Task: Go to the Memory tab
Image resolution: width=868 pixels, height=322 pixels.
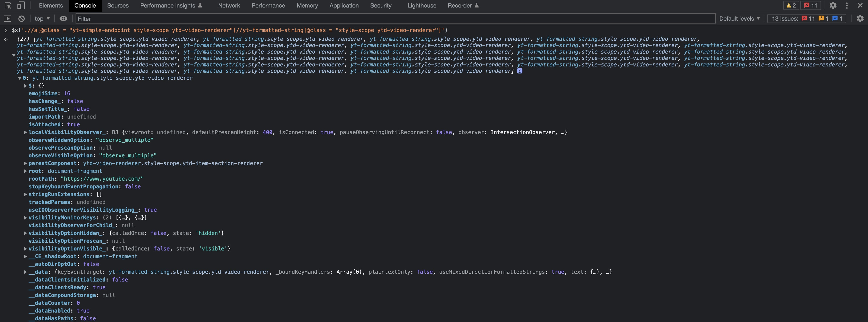Action: point(307,5)
